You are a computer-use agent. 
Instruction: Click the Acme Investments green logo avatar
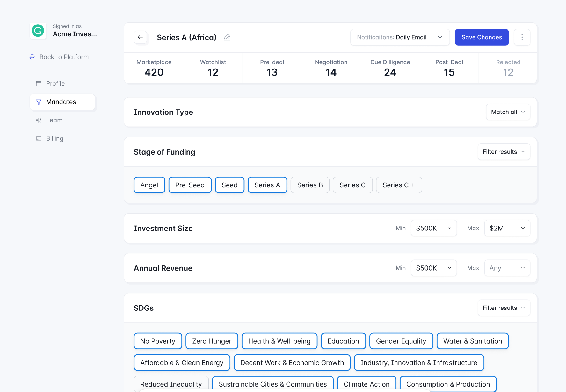coord(38,31)
